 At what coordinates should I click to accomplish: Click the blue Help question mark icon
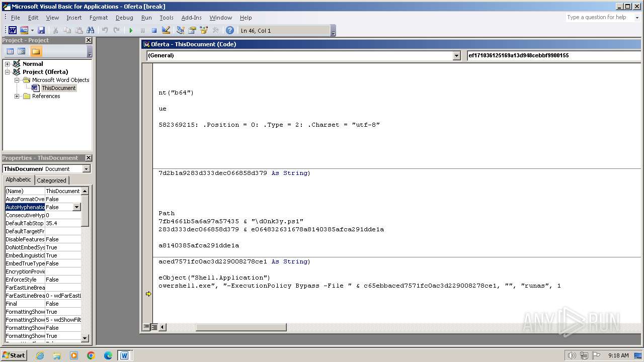coord(230,31)
